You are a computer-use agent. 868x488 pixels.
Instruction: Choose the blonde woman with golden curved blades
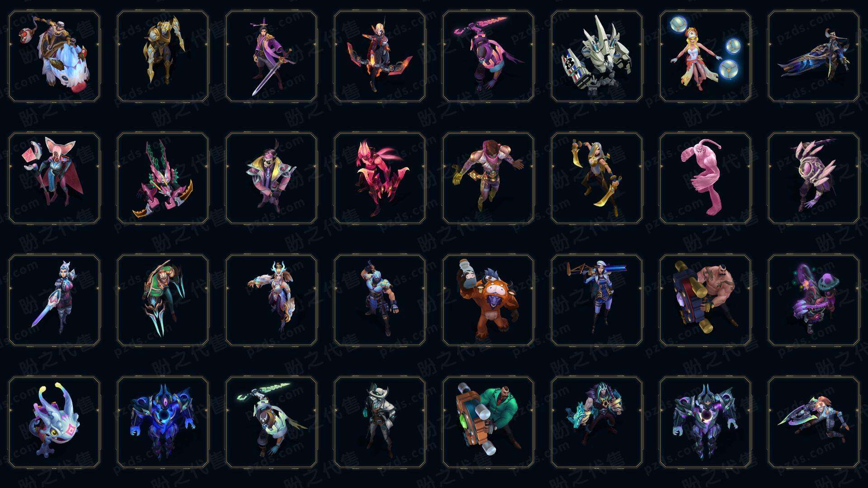[597, 178]
